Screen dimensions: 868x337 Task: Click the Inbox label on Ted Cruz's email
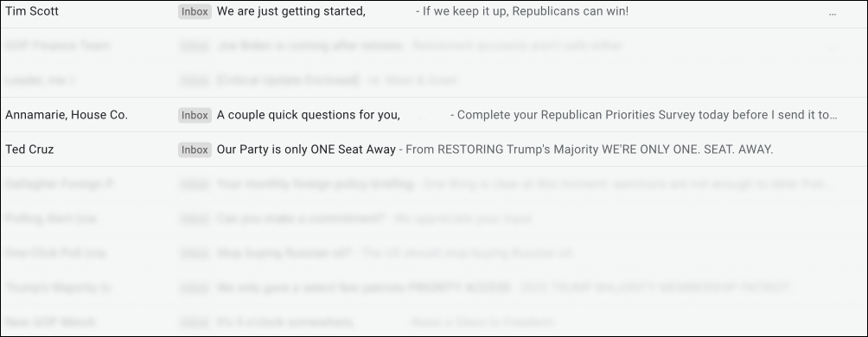coord(195,149)
